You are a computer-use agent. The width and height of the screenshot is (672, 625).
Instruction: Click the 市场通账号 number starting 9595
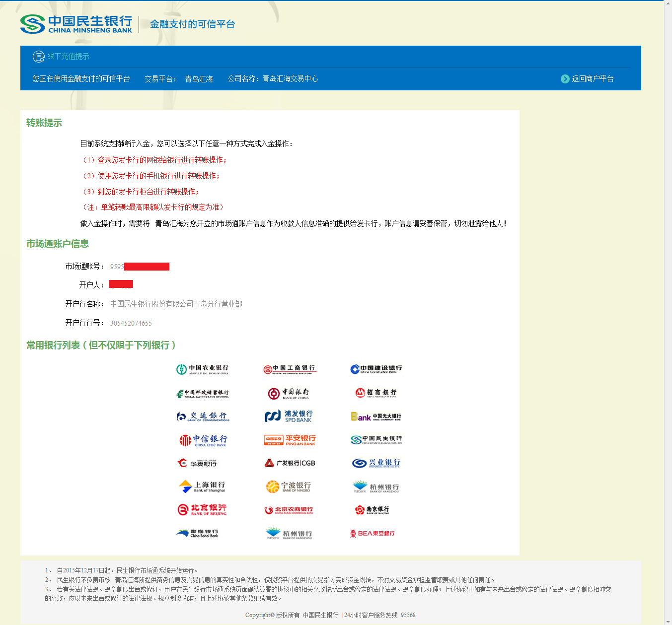coord(140,267)
